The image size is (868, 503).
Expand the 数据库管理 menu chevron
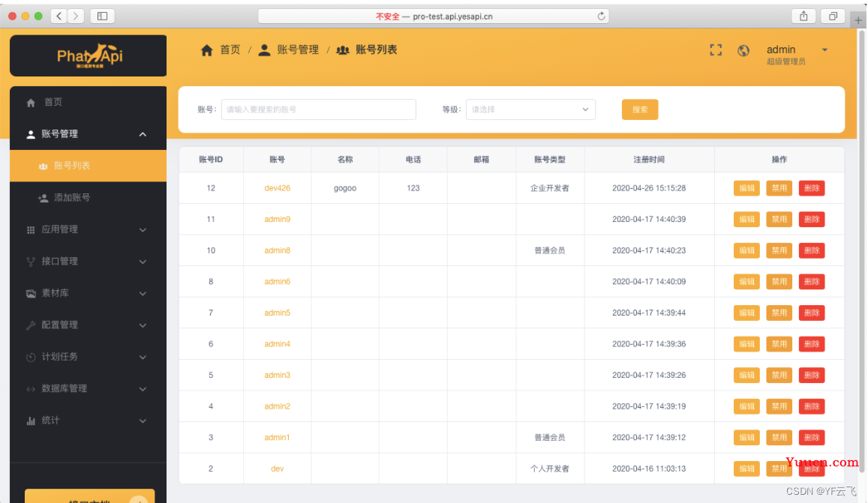143,389
